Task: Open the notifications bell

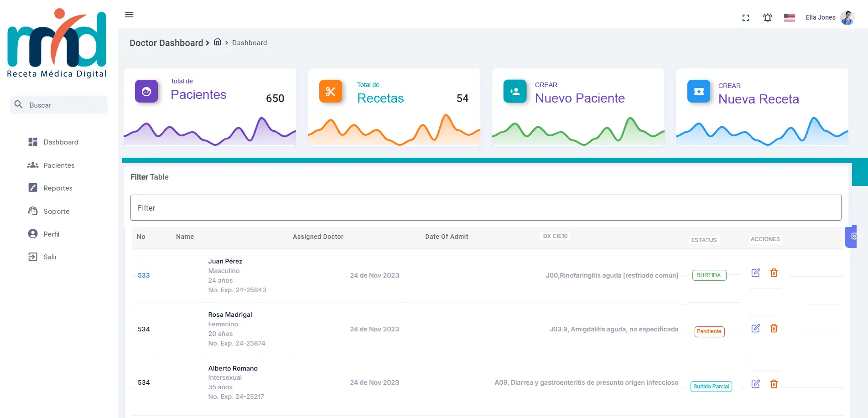Action: (x=768, y=18)
